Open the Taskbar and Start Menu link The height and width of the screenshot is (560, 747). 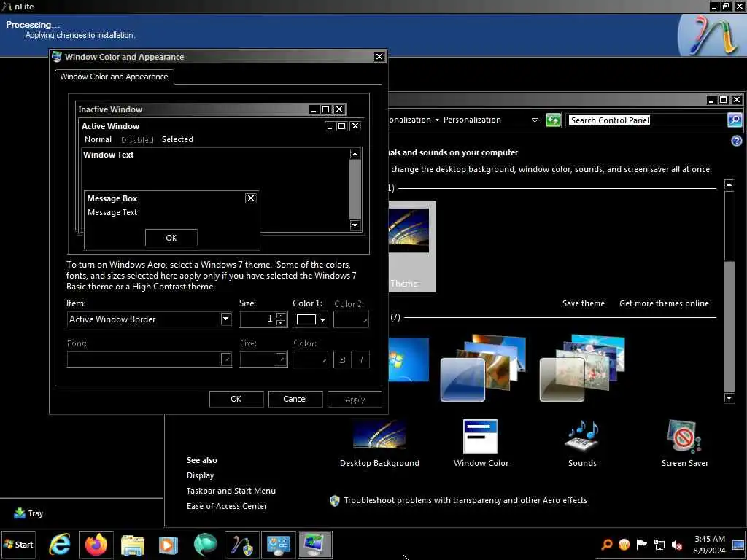(231, 491)
